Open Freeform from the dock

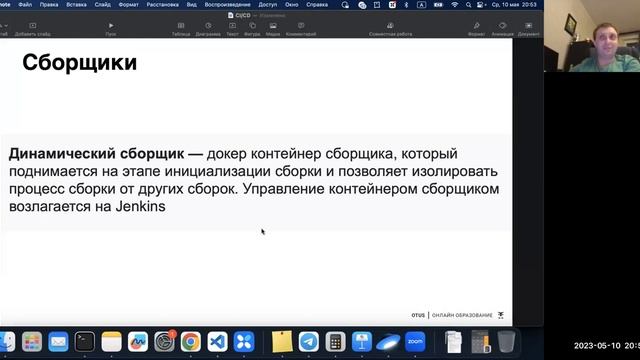point(138,341)
